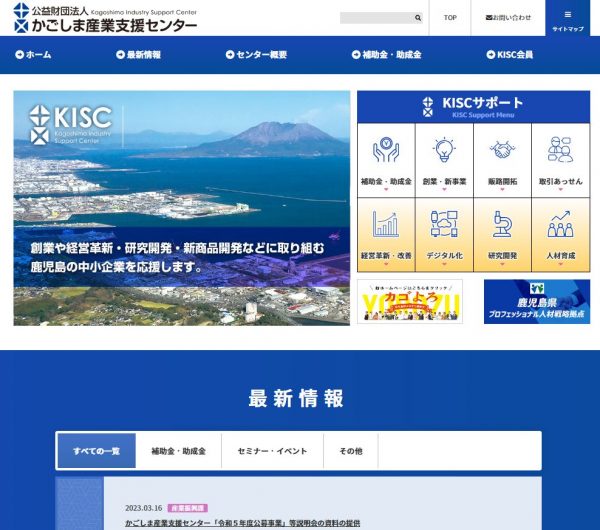Expand arrow under 研究開発 tile
The width and height of the screenshot is (600, 530).
502,264
